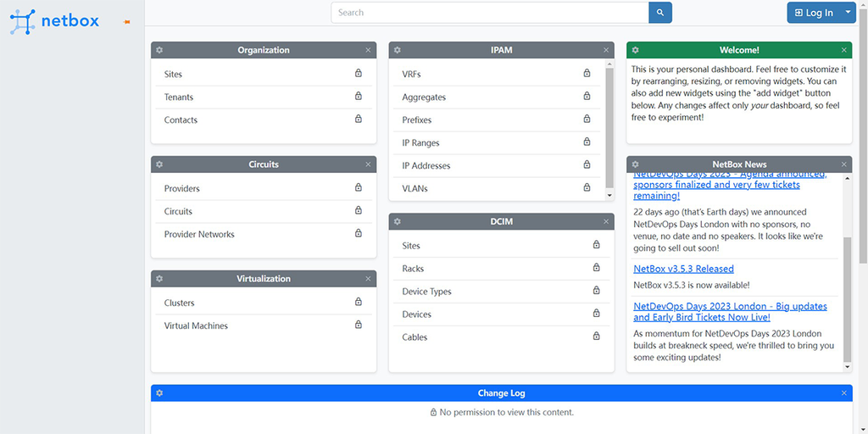Click into the Search input field
Viewport: 868px width, 434px height.
[489, 13]
